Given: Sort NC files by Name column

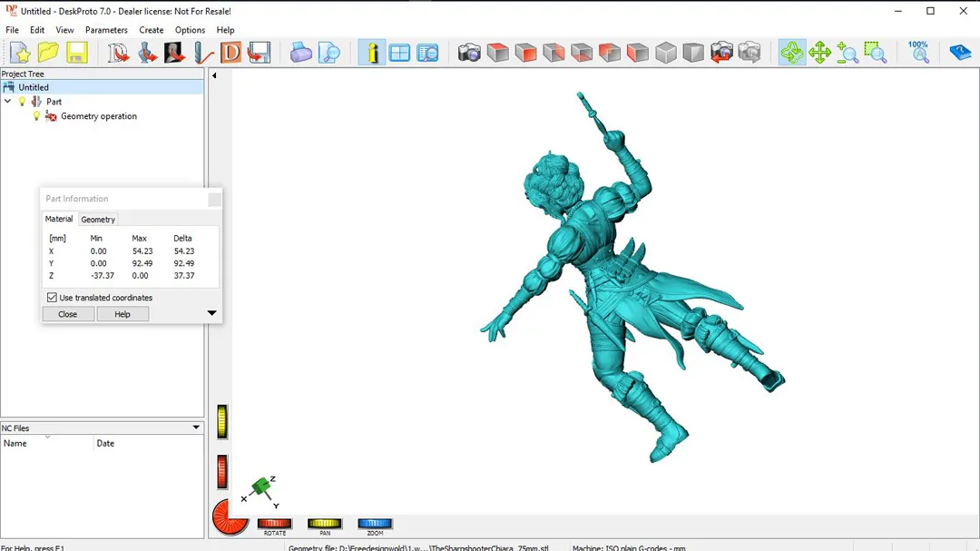Looking at the screenshot, I should [x=47, y=443].
